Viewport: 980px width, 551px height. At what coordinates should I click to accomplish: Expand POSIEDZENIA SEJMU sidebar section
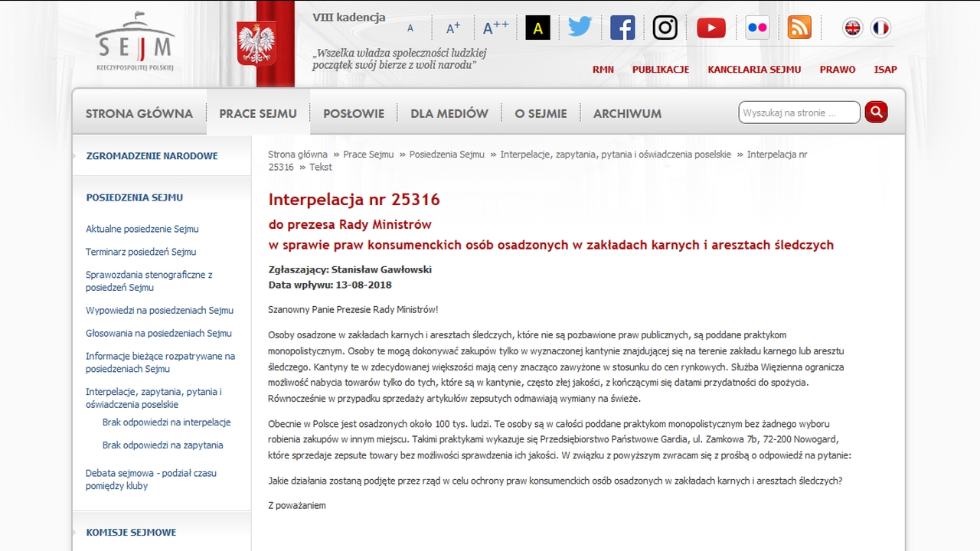click(135, 197)
